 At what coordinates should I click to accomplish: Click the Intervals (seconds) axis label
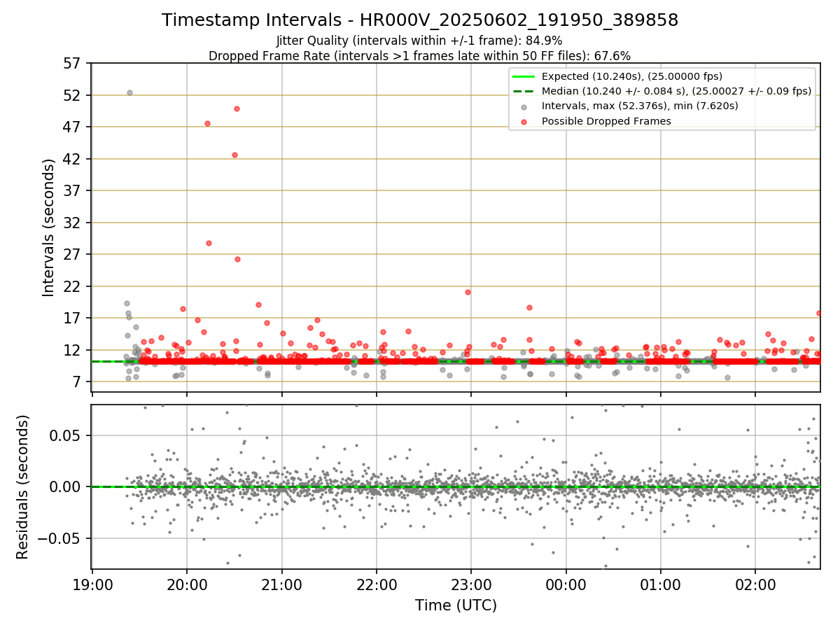tap(48, 227)
